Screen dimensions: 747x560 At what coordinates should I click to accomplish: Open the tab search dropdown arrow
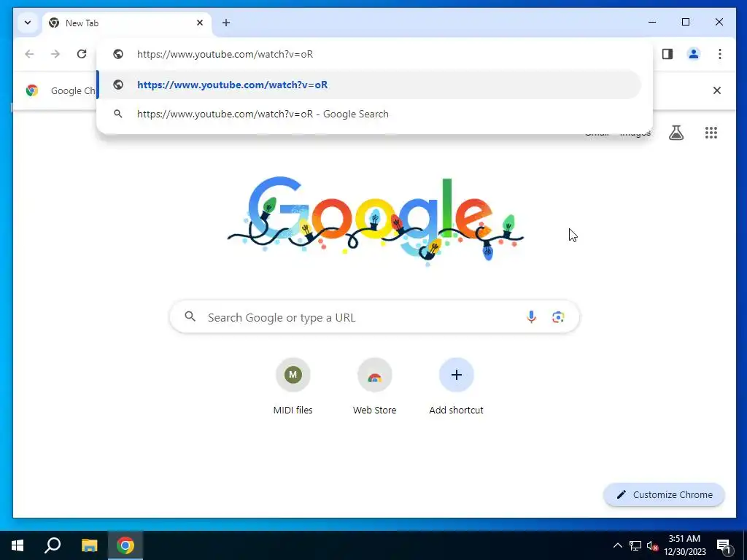pyautogui.click(x=28, y=23)
